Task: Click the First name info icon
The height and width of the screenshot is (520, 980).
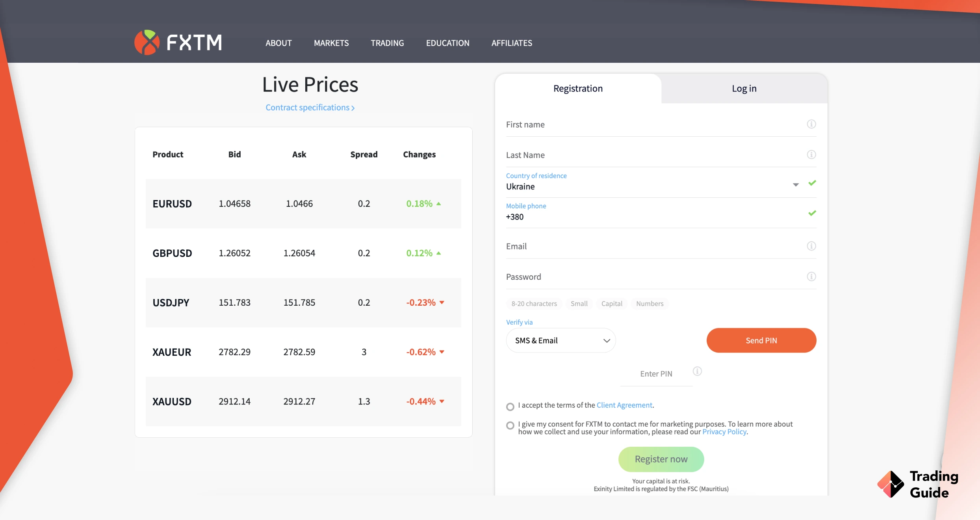Action: click(811, 124)
